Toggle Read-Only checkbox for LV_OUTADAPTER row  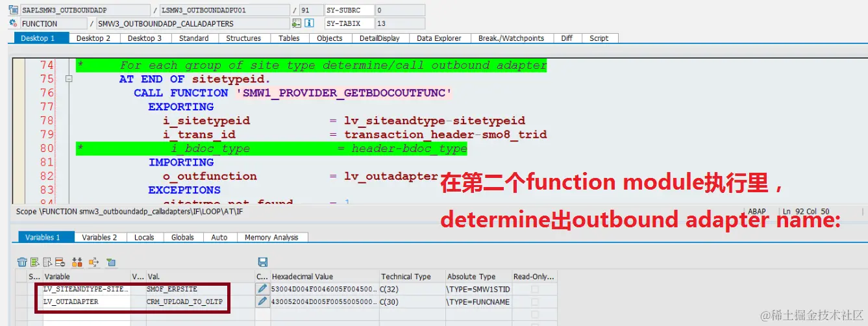535,301
